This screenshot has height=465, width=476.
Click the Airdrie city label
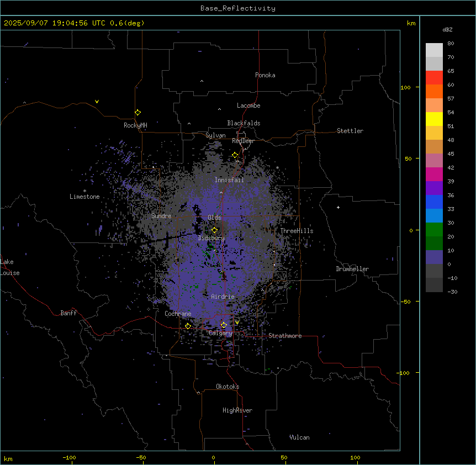click(223, 297)
